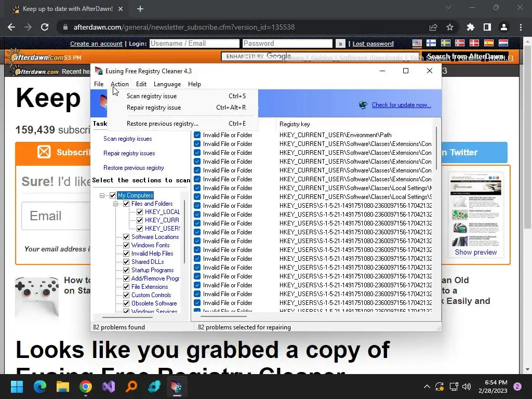Close the AfterDawn browser tab

tap(121, 9)
